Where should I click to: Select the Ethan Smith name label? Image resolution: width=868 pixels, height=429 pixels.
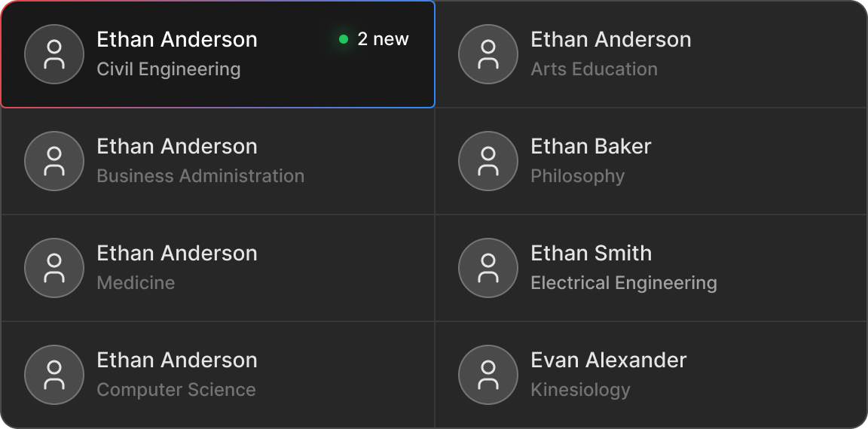pyautogui.click(x=591, y=253)
